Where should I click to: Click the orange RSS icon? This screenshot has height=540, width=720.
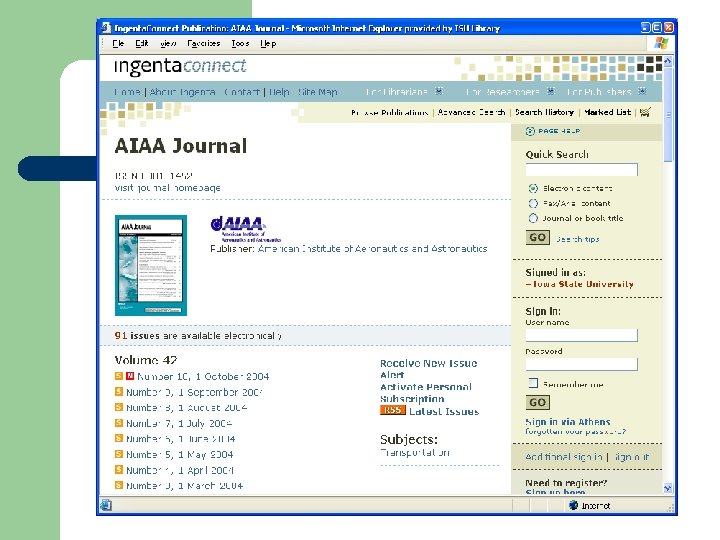393,410
